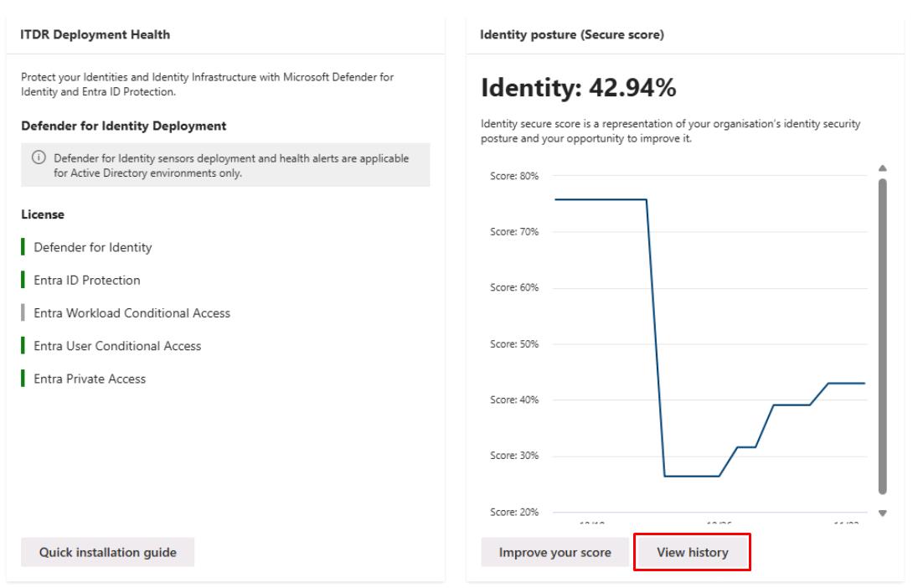Select the Entra ID Protection license item
The image size is (918, 588).
pyautogui.click(x=87, y=281)
